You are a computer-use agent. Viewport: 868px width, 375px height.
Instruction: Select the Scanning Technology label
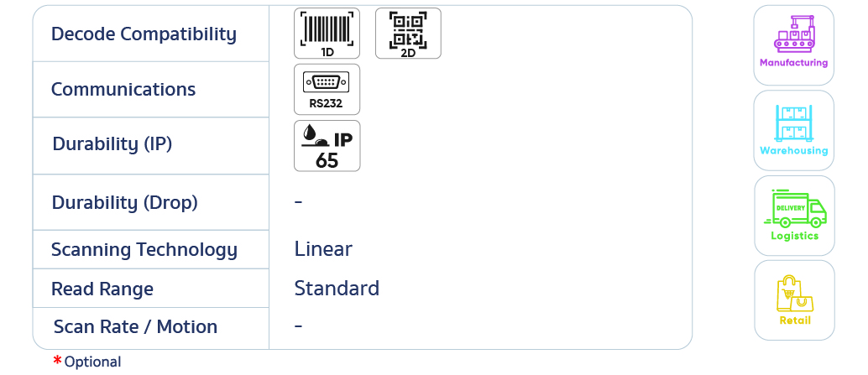tap(144, 250)
